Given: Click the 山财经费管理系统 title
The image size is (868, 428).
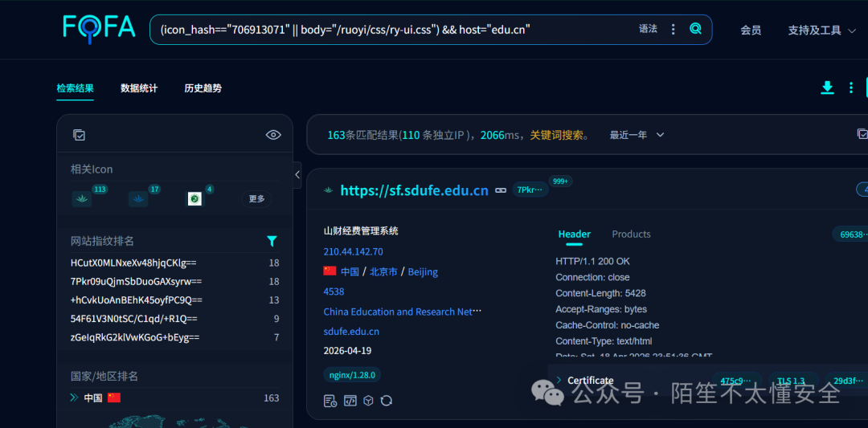Looking at the screenshot, I should (x=361, y=231).
